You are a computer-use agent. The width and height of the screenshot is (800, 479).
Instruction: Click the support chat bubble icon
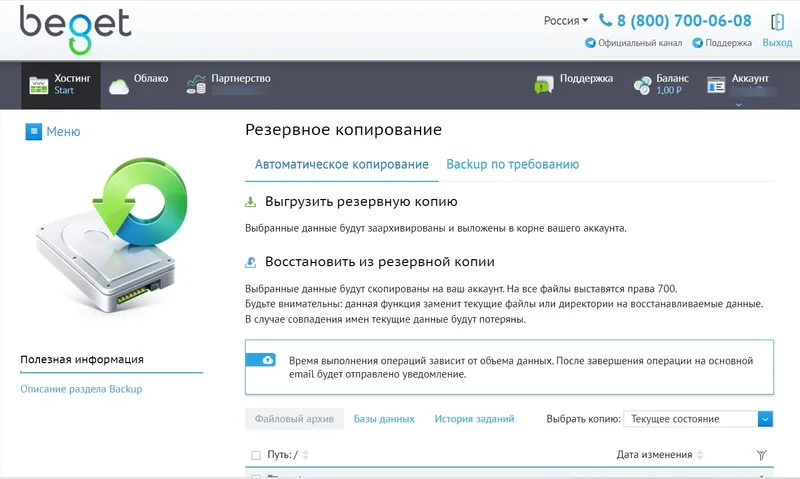(x=544, y=84)
